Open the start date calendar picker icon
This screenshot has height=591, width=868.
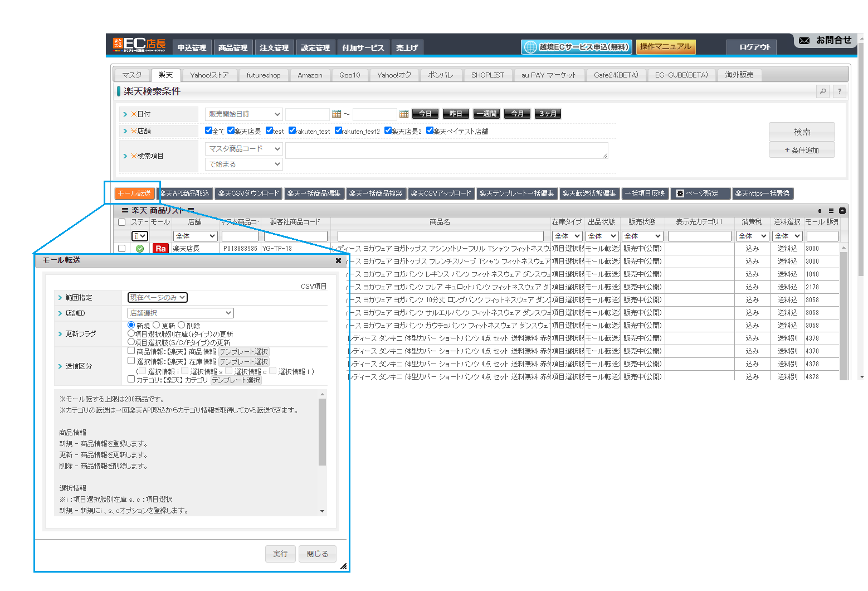point(337,114)
